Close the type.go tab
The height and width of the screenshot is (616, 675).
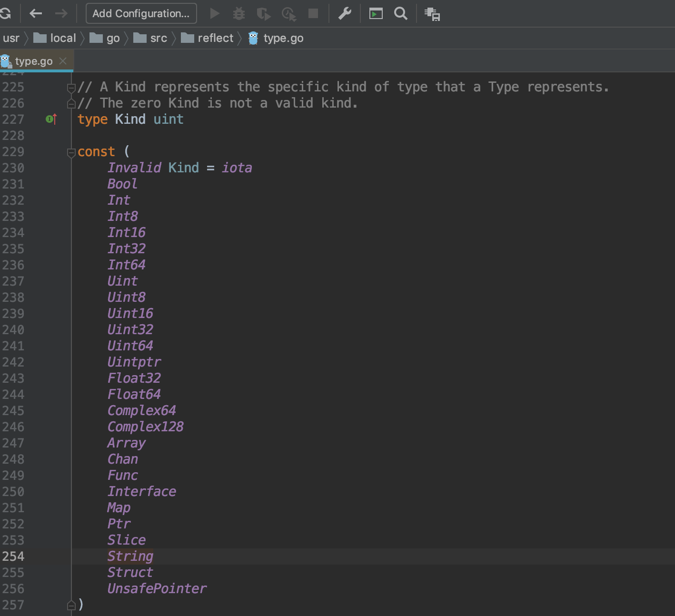click(63, 61)
